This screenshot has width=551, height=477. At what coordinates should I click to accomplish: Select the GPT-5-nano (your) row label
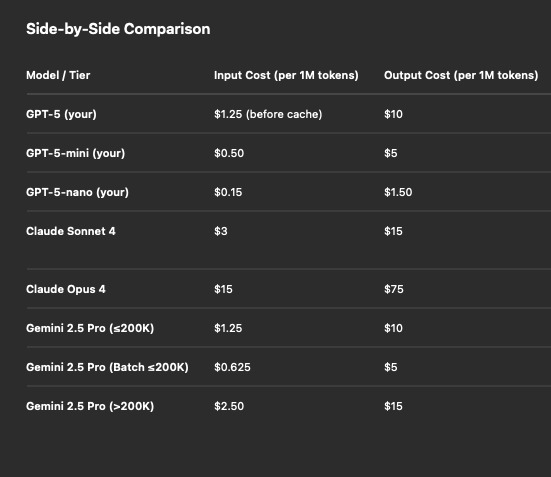click(x=77, y=192)
